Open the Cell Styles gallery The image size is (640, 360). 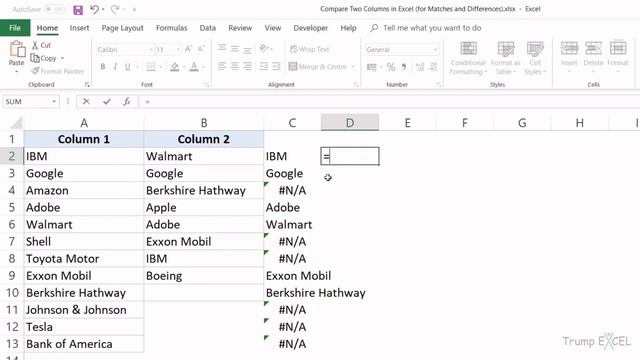click(534, 58)
